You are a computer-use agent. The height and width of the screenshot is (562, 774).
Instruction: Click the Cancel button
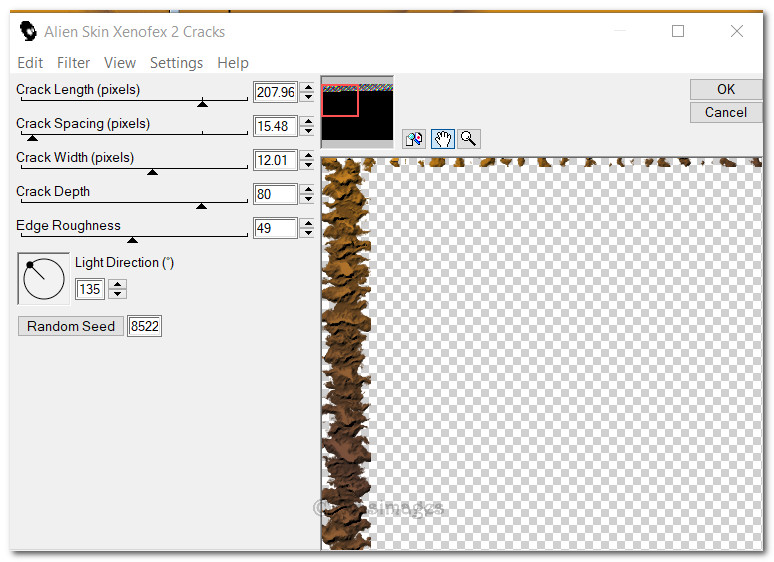(x=726, y=112)
